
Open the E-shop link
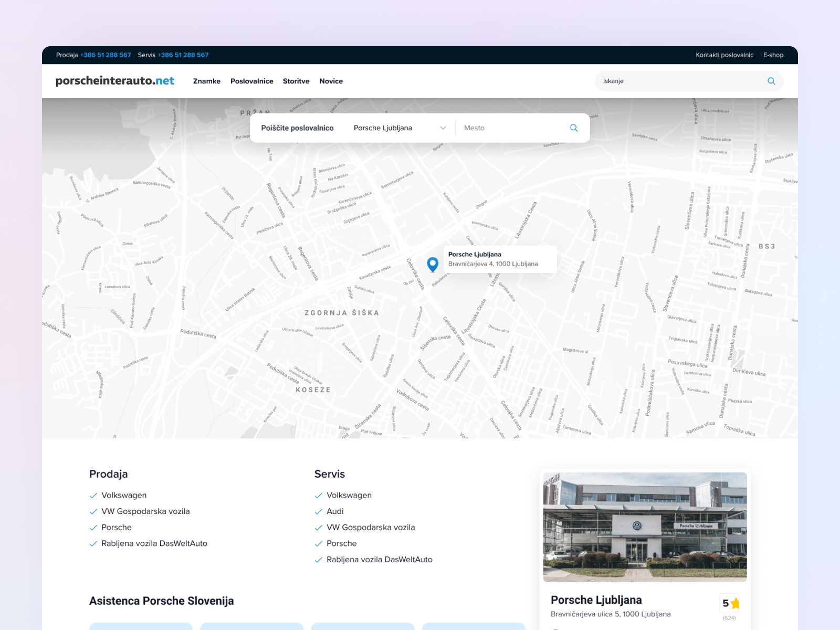click(x=773, y=55)
